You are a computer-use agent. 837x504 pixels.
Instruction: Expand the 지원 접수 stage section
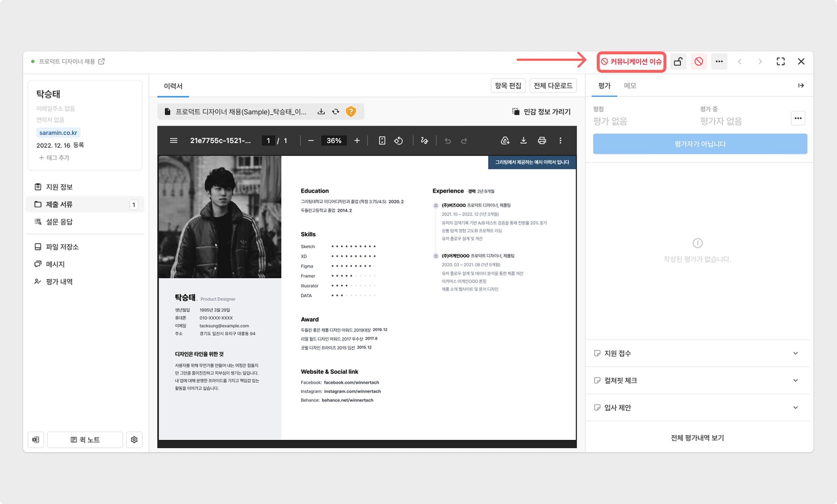coord(698,353)
